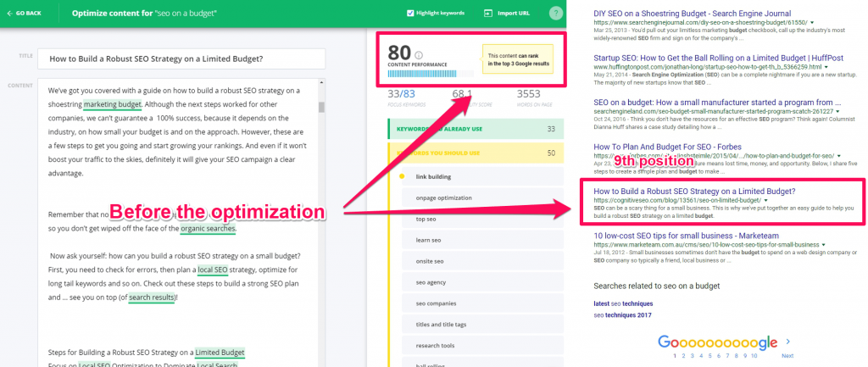This screenshot has height=367, width=868.
Task: Open dropdown arrow after huffingtonpost URL
Action: pos(826,67)
